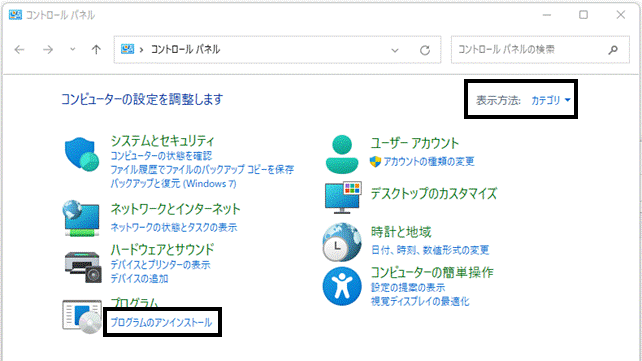The width and height of the screenshot is (642, 361).
Task: Open the Clock and Region globe-clock icon
Action: 342,242
